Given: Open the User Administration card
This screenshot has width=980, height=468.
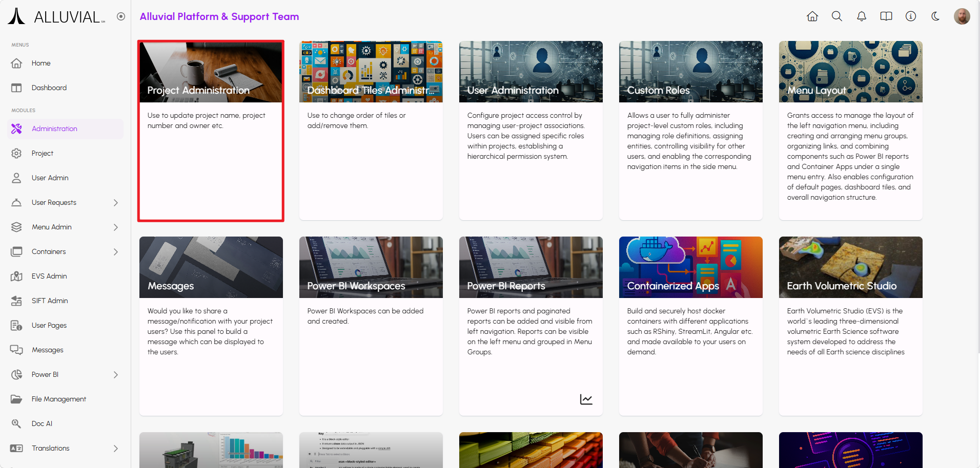Looking at the screenshot, I should [531, 131].
